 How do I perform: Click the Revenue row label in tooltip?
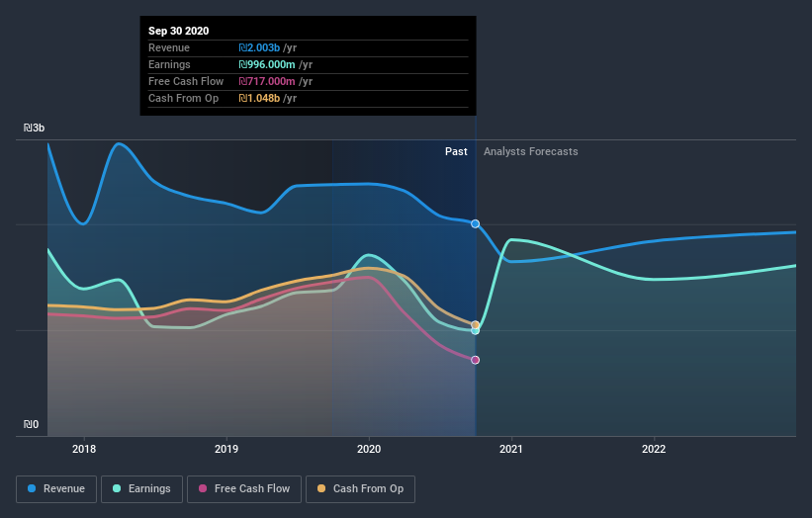(169, 47)
